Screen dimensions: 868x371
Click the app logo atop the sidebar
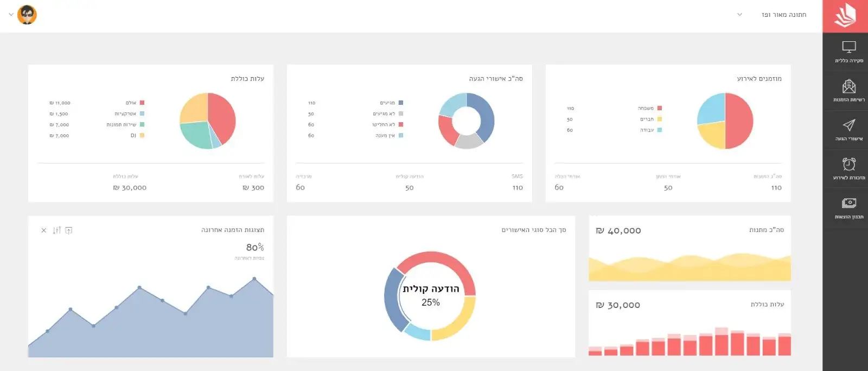845,16
